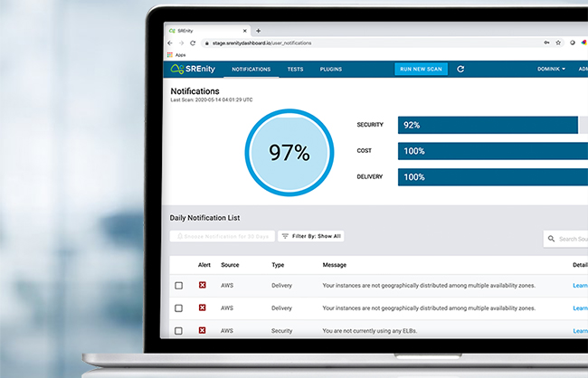This screenshot has height=378, width=588.
Task: Click the Security 92% progress bar
Action: (487, 125)
